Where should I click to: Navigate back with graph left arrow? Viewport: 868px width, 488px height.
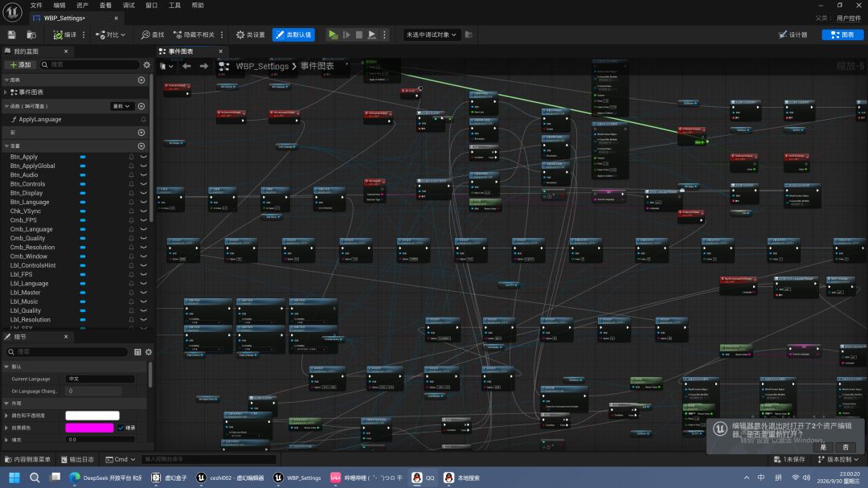tap(186, 66)
